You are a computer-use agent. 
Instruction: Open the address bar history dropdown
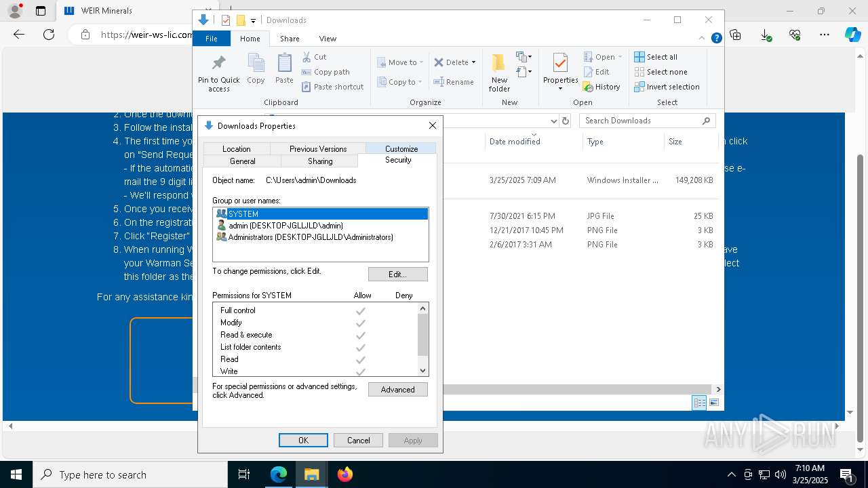tap(553, 121)
